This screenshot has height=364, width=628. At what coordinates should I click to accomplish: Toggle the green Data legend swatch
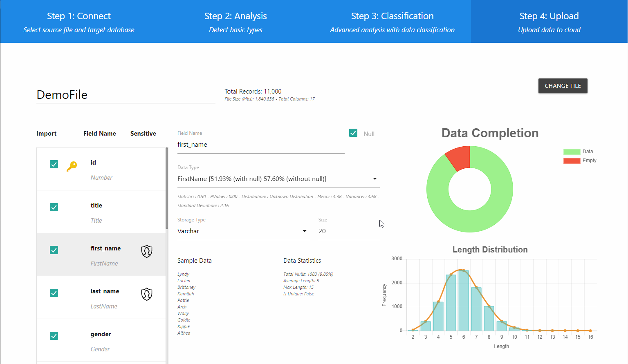pos(572,152)
